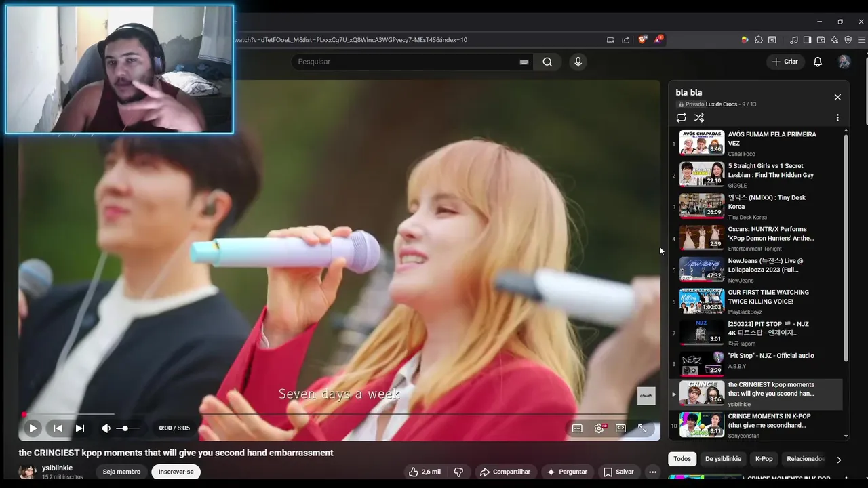Toggle playlist shuffle

[699, 117]
